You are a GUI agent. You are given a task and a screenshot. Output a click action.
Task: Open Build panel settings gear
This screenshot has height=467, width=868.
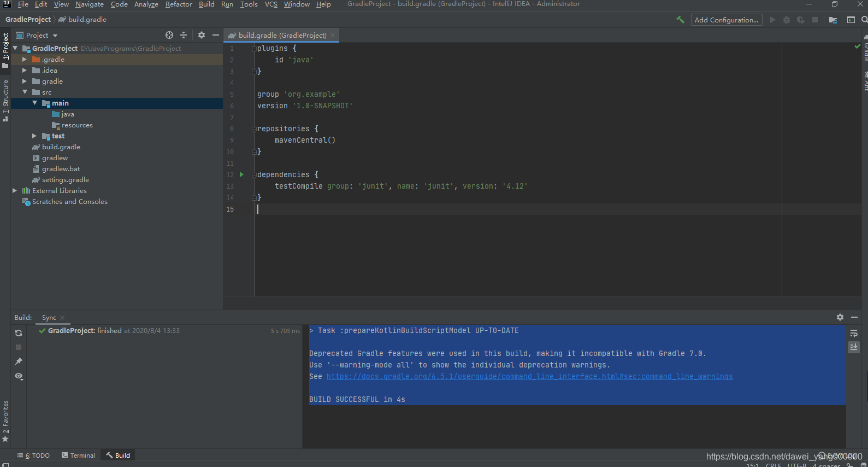coord(840,317)
